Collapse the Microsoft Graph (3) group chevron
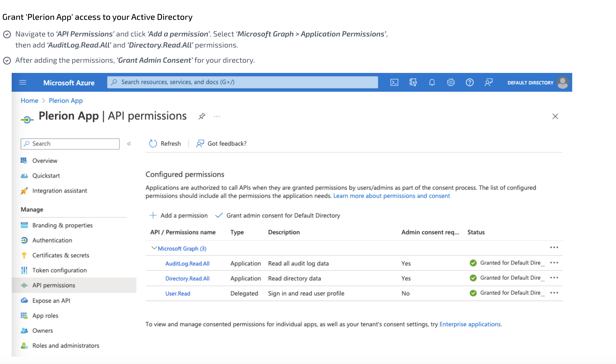 154,248
